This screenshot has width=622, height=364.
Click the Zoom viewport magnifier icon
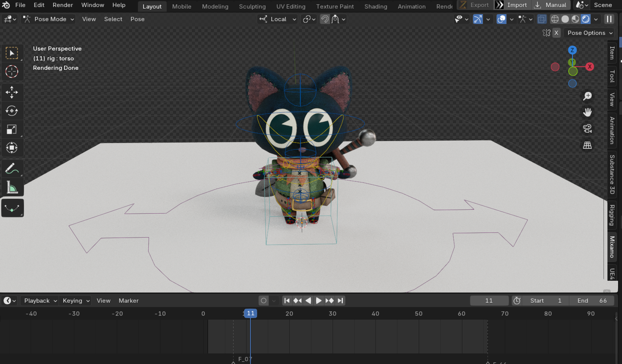(x=587, y=96)
